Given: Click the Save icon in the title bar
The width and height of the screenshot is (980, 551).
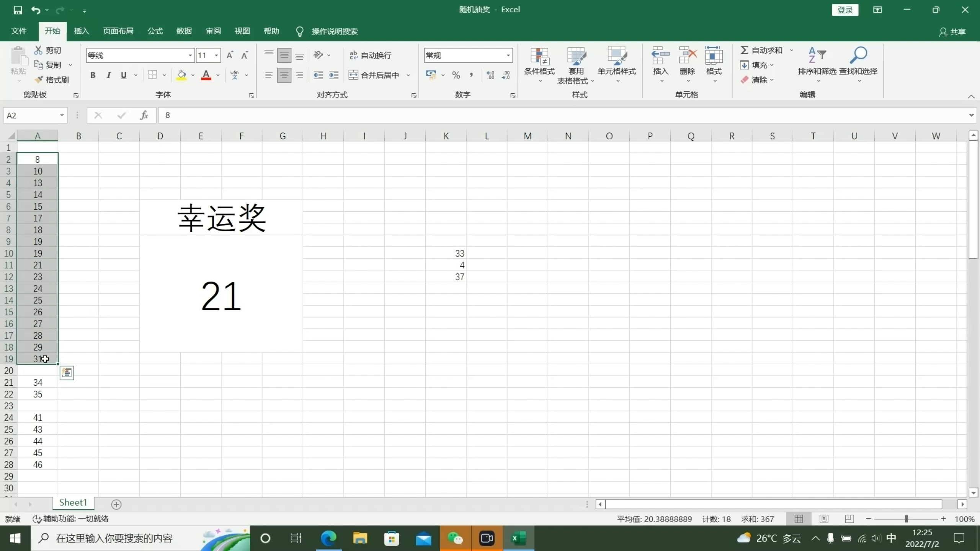Looking at the screenshot, I should [18, 10].
